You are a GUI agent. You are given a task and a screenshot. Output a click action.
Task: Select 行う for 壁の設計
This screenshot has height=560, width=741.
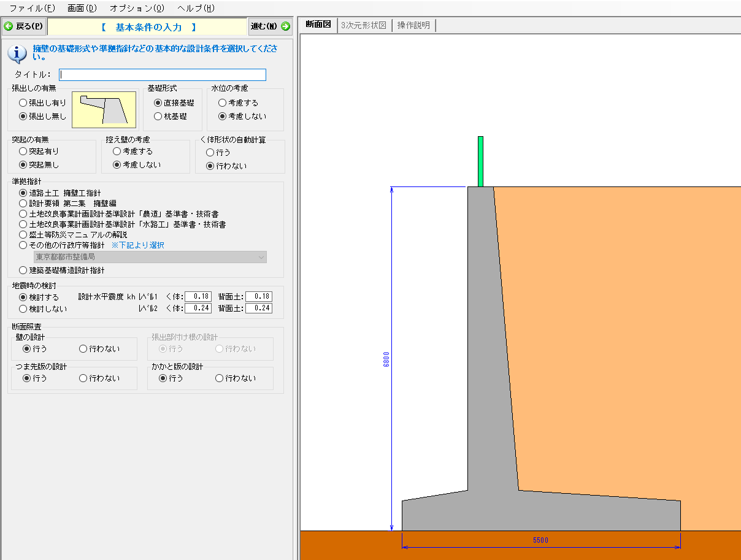35,349
